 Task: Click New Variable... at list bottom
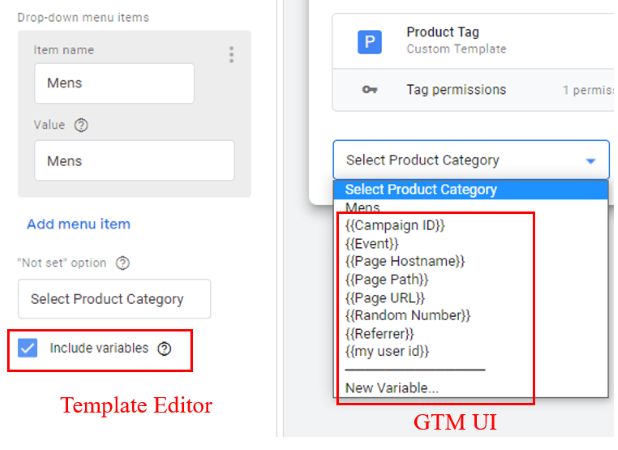pyautogui.click(x=392, y=388)
